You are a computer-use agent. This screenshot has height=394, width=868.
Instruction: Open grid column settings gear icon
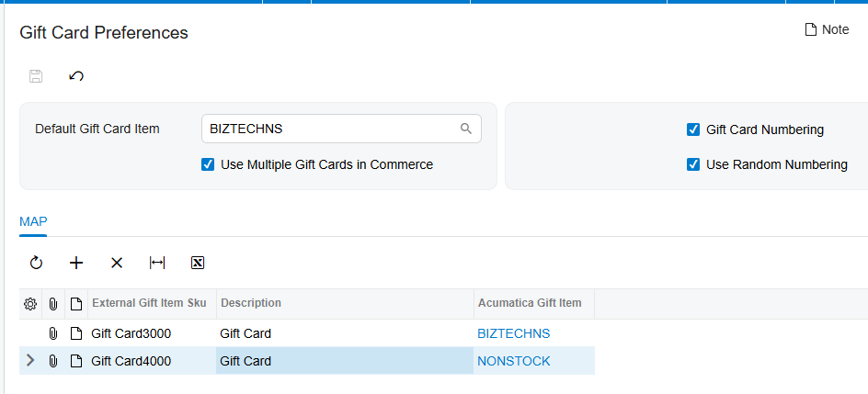(30, 303)
